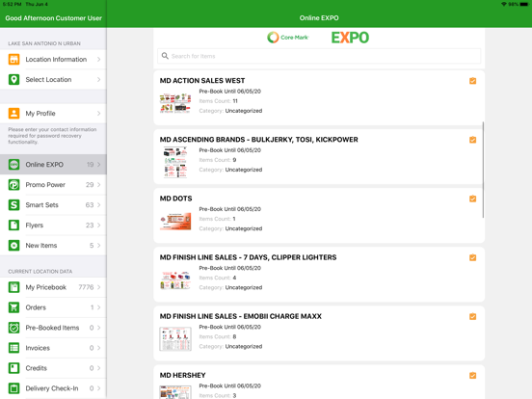
Task: Select the Online EXPO sidebar icon
Action: tap(13, 165)
